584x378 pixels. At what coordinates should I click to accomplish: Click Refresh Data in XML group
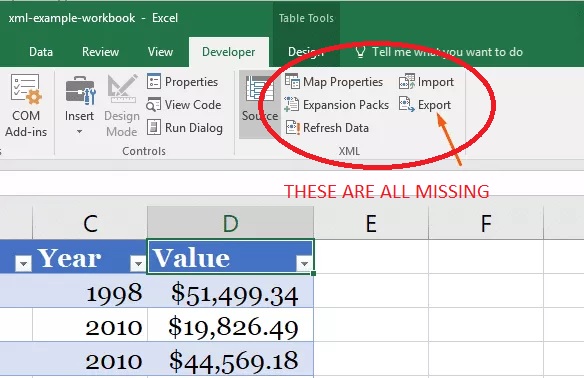tap(327, 128)
